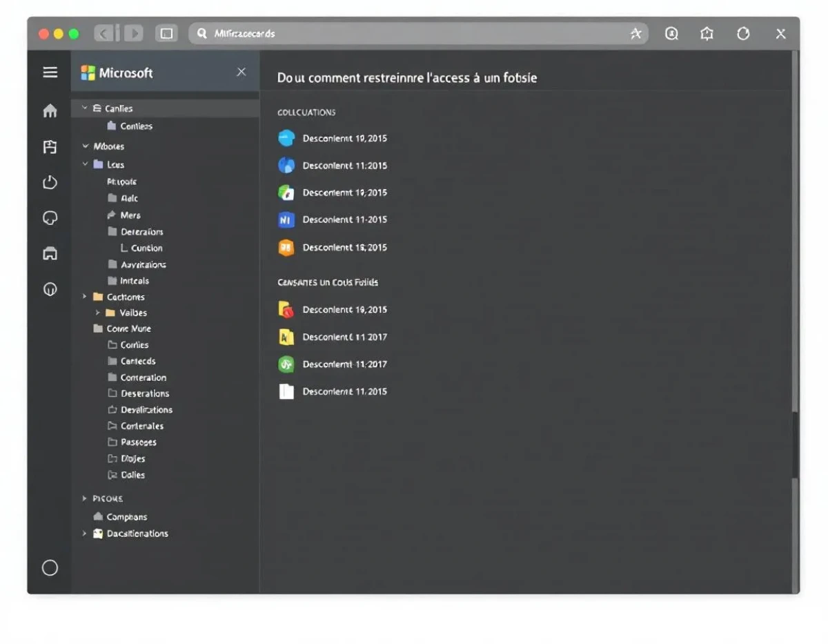Expand the PICOMS section arrow

(85, 498)
